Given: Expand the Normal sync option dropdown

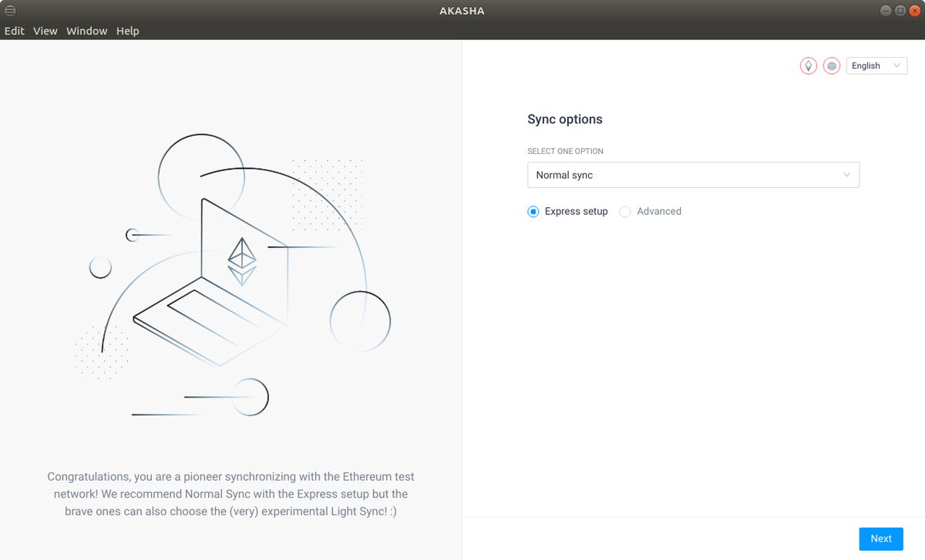Looking at the screenshot, I should [x=693, y=175].
